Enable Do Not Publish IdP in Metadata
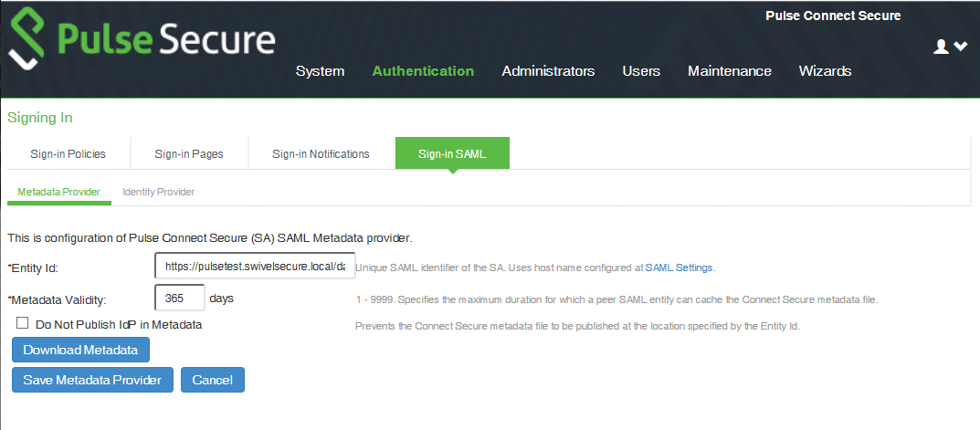 [23, 323]
